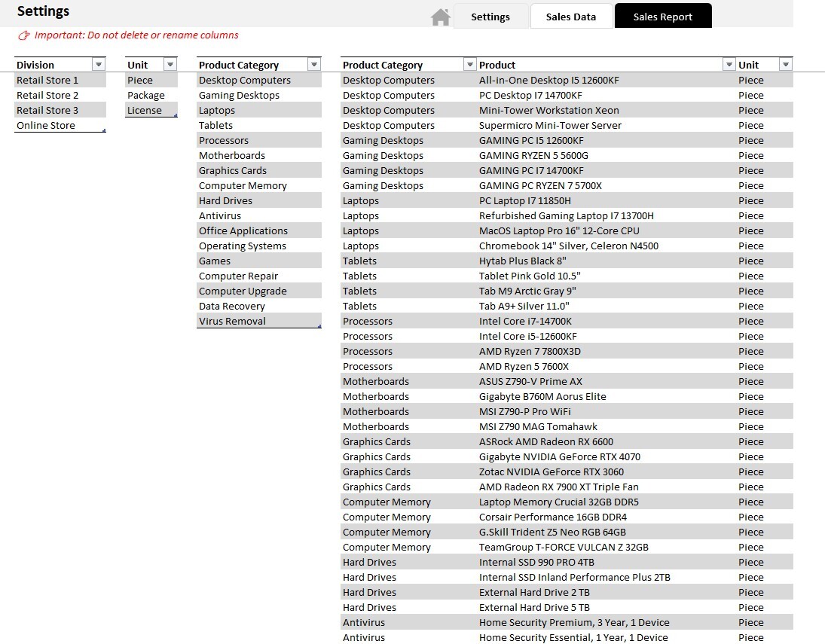This screenshot has width=825, height=644.
Task: Click Zotac NVIDIA GeForce RTX 3060 cell
Action: (x=606, y=472)
